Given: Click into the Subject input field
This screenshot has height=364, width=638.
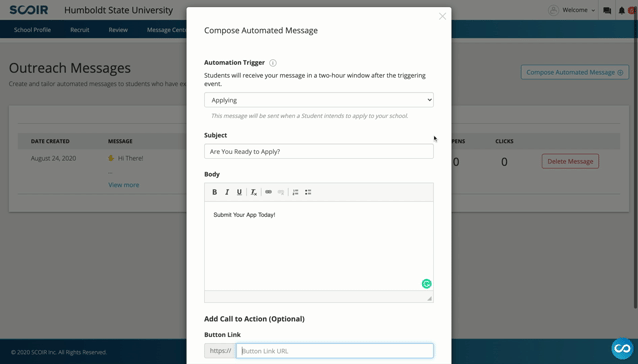Looking at the screenshot, I should coord(319,151).
